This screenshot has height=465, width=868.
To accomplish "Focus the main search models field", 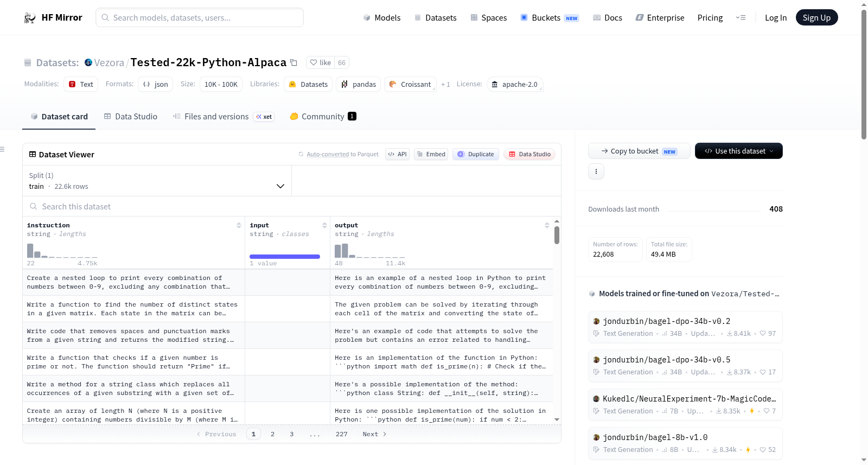I will point(200,18).
